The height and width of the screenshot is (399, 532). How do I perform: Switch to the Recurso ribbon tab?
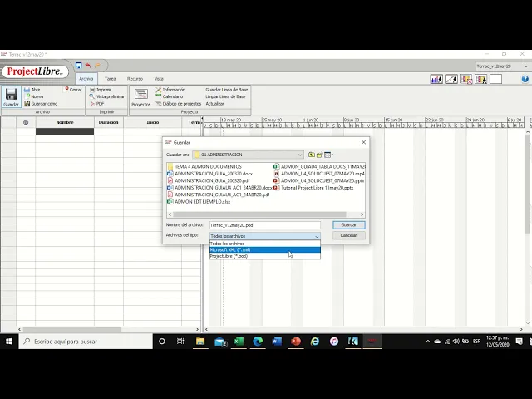(x=135, y=79)
